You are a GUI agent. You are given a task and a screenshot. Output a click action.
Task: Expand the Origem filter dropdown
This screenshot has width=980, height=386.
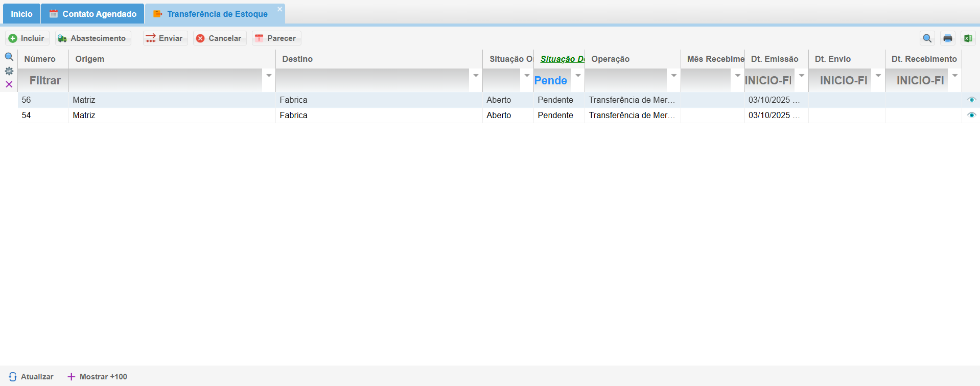pyautogui.click(x=269, y=76)
